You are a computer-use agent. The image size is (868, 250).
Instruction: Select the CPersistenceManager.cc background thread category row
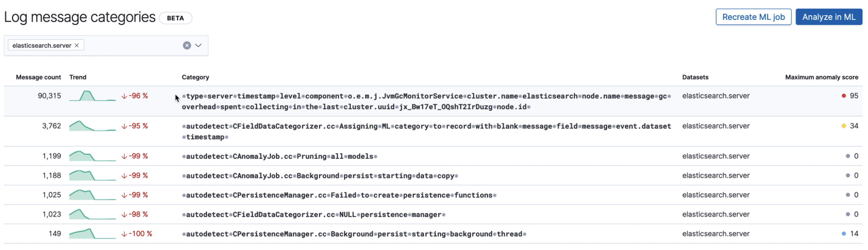coord(354,233)
